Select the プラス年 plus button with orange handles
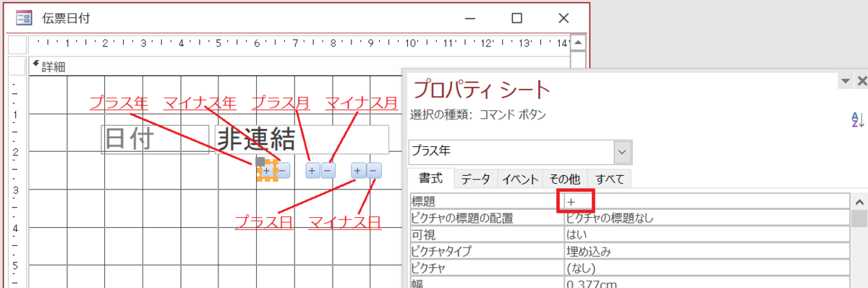 pos(267,171)
